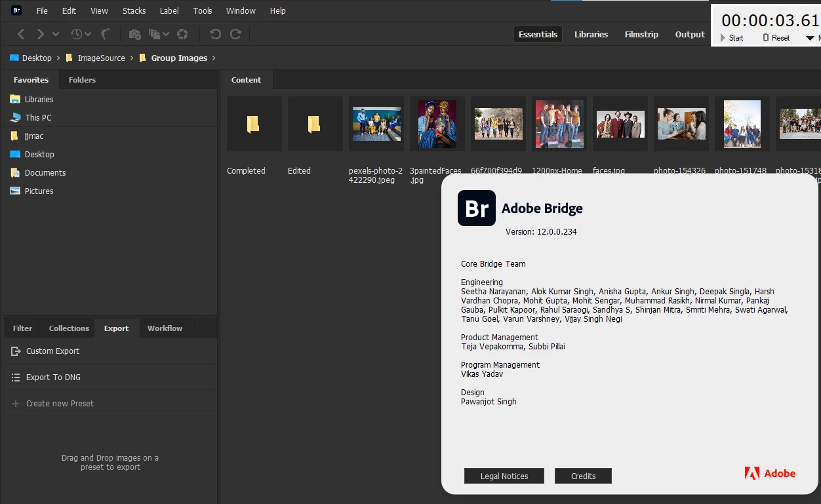Image resolution: width=821 pixels, height=504 pixels.
Task: Open the File menu
Action: [x=42, y=10]
